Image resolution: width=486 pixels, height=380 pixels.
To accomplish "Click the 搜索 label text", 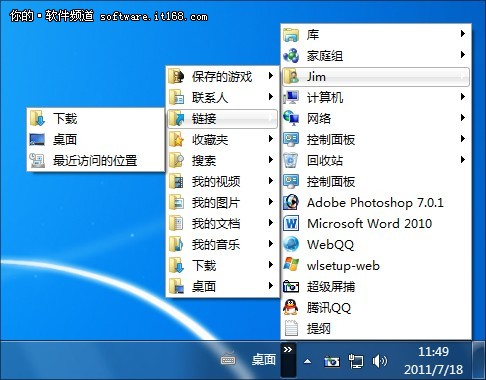I will pyautogui.click(x=204, y=161).
